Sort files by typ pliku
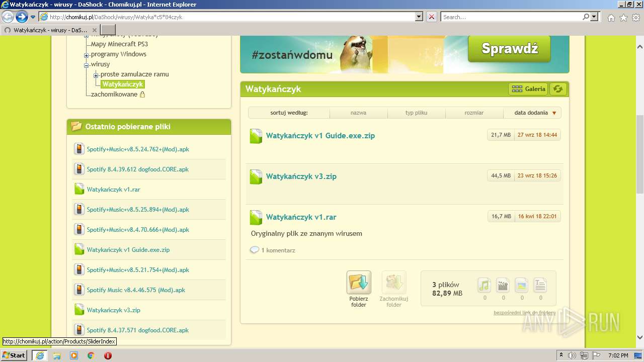The height and width of the screenshot is (362, 644). [x=416, y=113]
